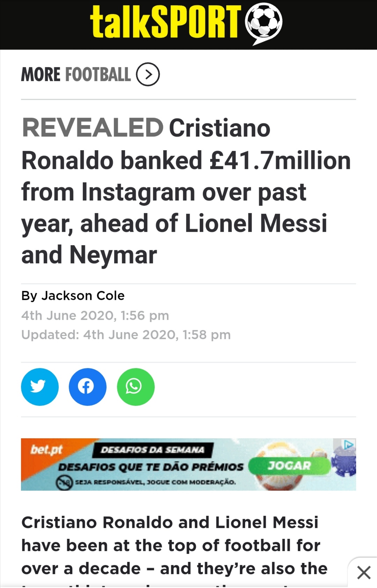Open the AdChoices icon on the banner
377x588 pixels.
349,445
